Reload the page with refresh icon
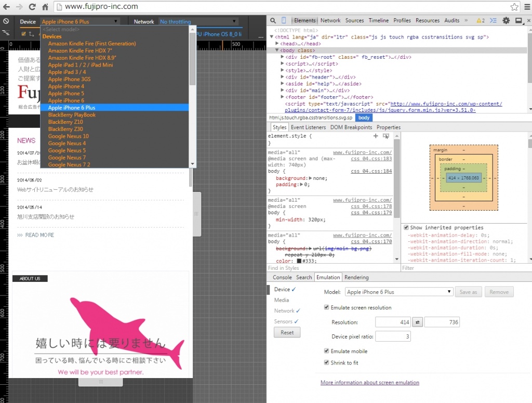 coord(32,6)
